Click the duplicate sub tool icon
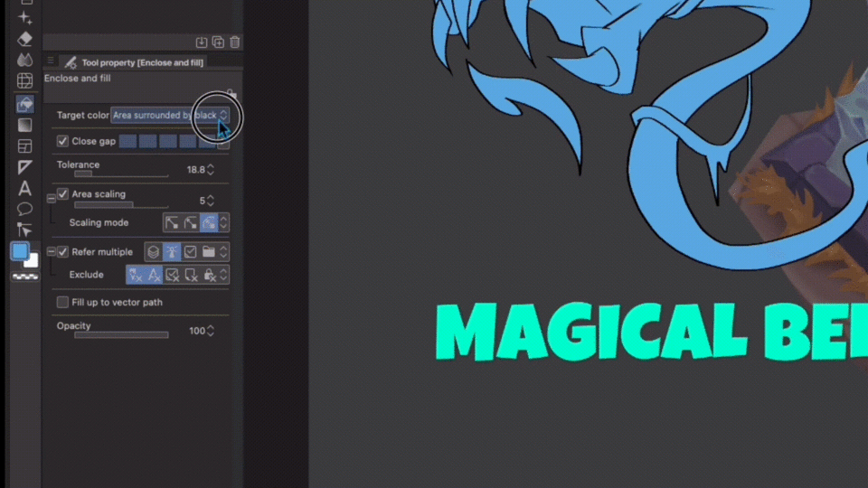This screenshot has height=488, width=868. click(218, 42)
